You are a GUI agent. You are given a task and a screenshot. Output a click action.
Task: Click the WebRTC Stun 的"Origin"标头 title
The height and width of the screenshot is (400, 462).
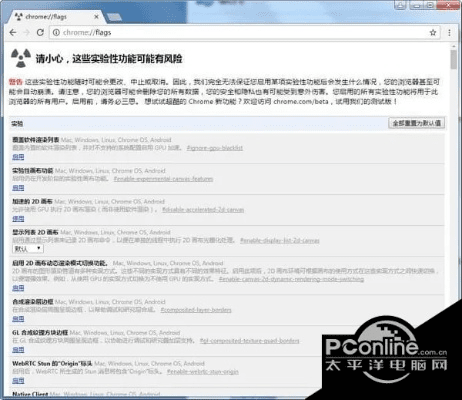coord(52,364)
